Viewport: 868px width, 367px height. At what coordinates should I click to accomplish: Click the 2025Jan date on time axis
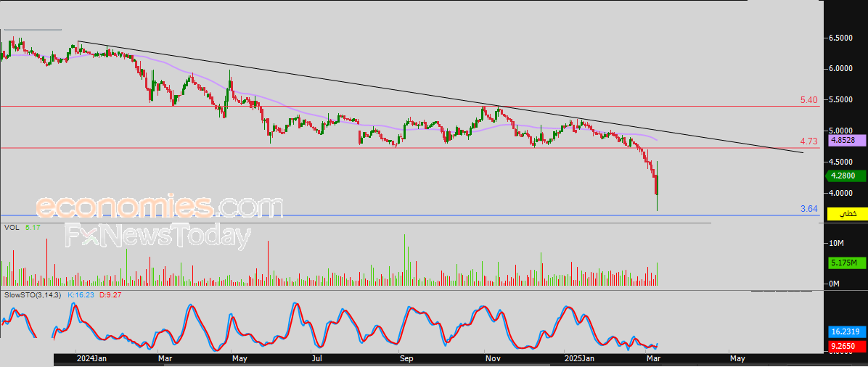click(x=580, y=359)
